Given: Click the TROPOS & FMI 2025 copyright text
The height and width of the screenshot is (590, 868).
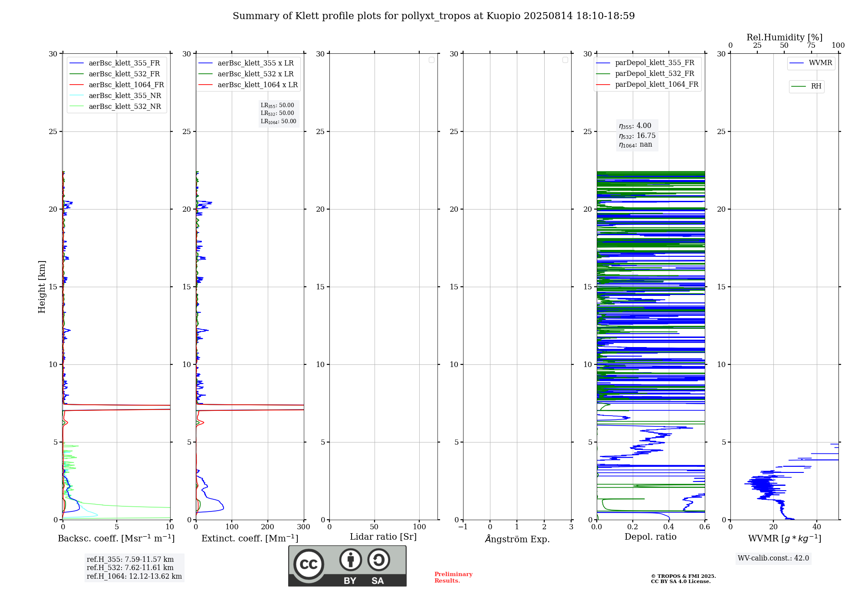Looking at the screenshot, I should coord(683,577).
